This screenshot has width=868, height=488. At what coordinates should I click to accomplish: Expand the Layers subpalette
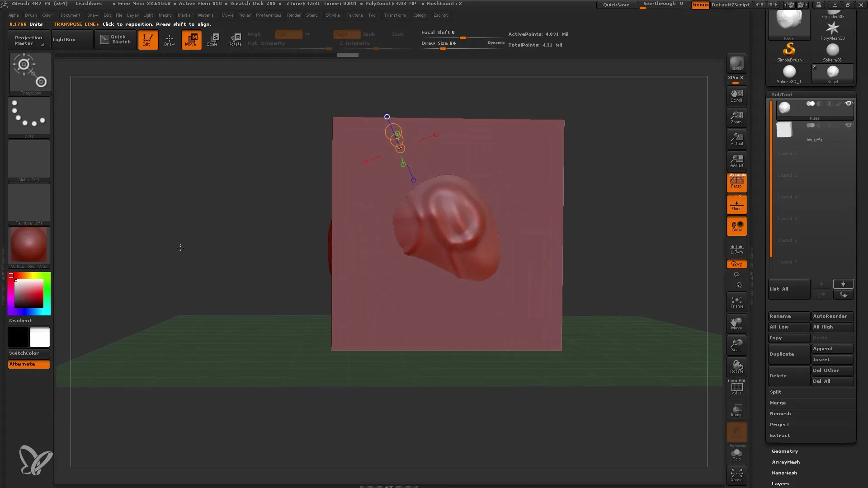[x=781, y=484]
